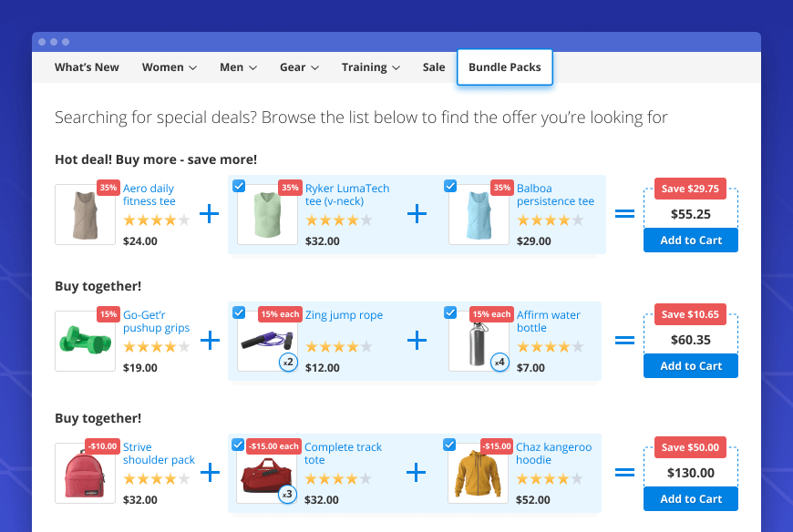Add the Save $29.75 bundle to cart
This screenshot has width=793, height=532.
(x=690, y=240)
